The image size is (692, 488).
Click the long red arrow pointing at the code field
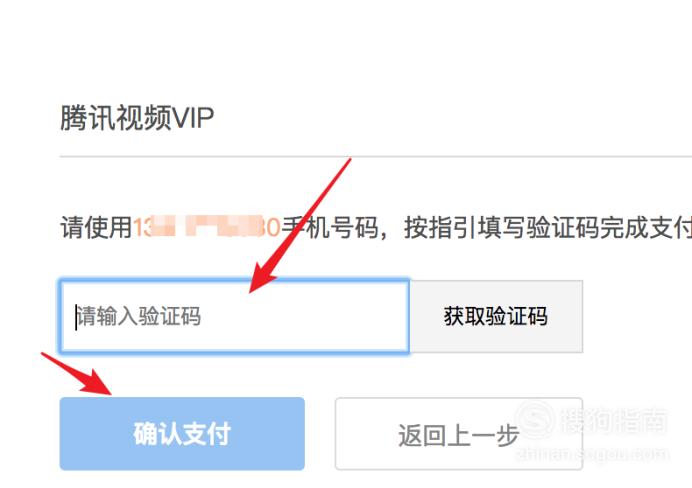[300, 225]
